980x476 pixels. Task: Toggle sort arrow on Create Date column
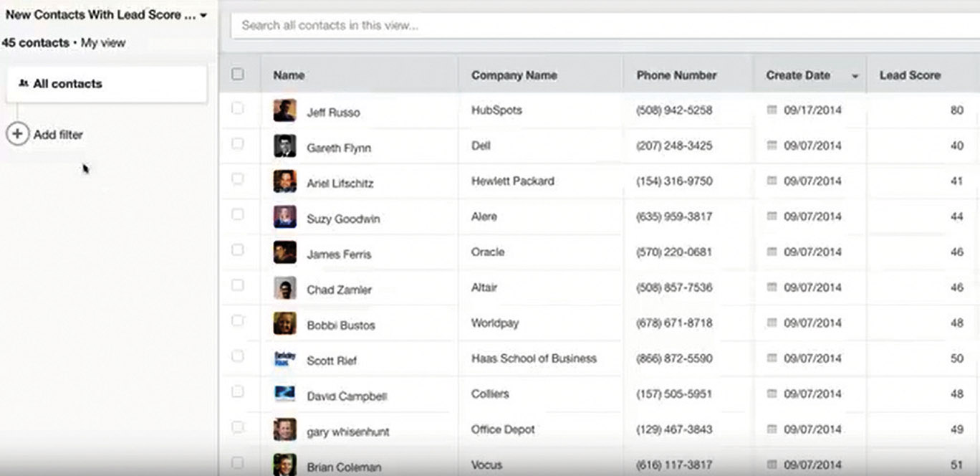[855, 76]
